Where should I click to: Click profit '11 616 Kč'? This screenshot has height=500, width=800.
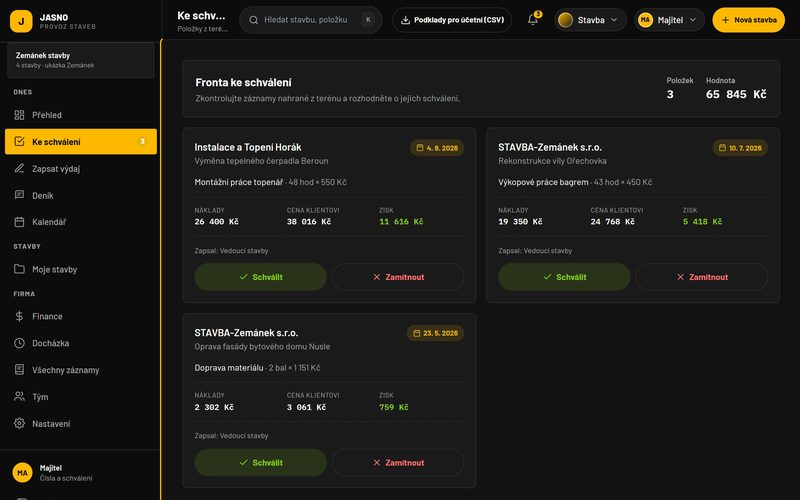click(x=401, y=221)
